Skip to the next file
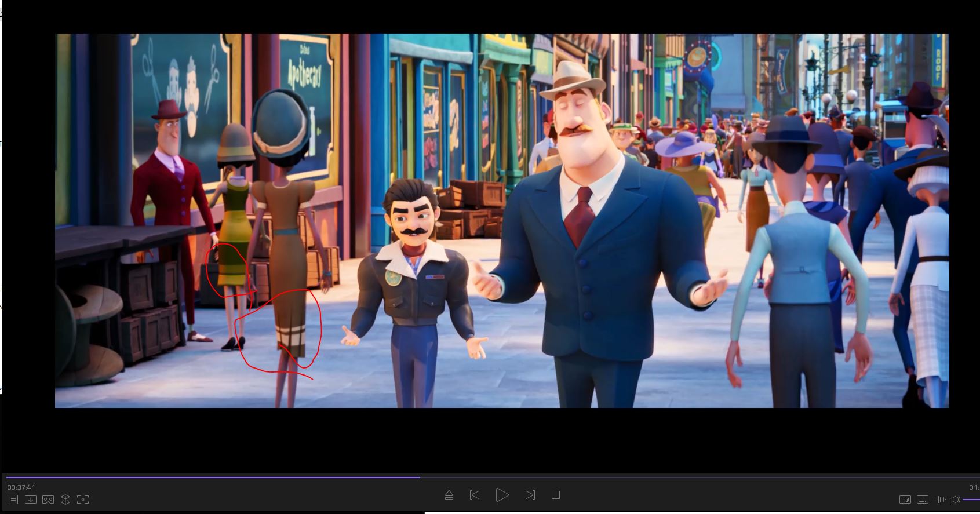Image resolution: width=980 pixels, height=514 pixels. pyautogui.click(x=530, y=495)
